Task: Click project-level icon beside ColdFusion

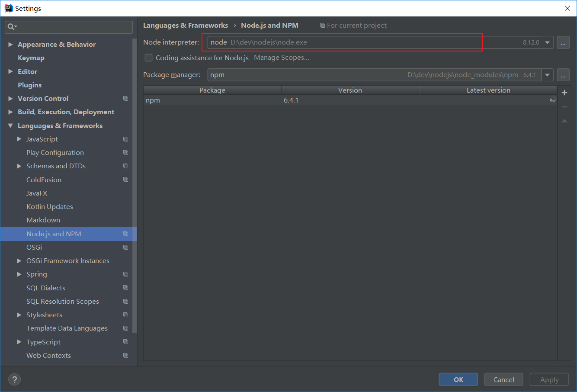Action: (125, 180)
